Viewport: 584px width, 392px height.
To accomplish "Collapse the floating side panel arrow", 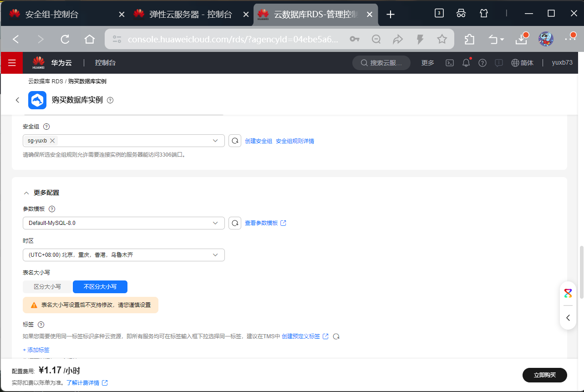I will tap(568, 318).
